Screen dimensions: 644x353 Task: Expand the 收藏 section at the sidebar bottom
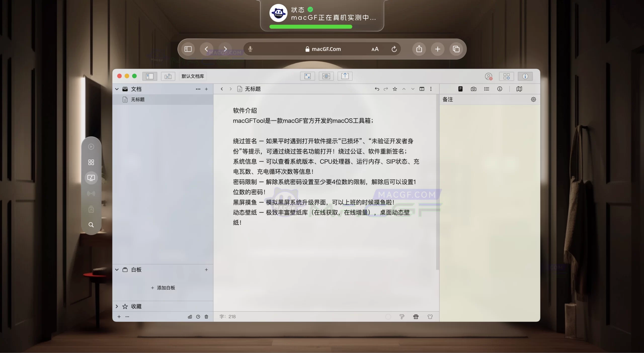[116, 306]
